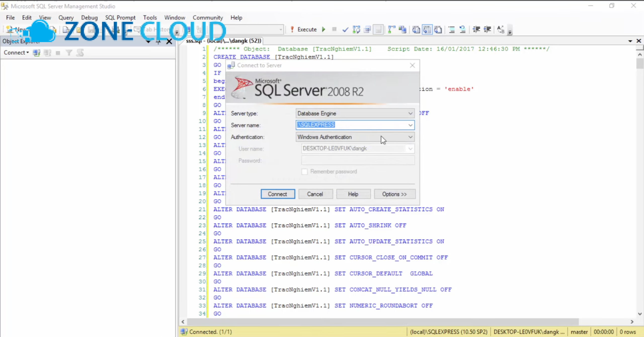Click the editor vertical scrollbar thumb
The height and width of the screenshot is (337, 644).
(x=640, y=63)
